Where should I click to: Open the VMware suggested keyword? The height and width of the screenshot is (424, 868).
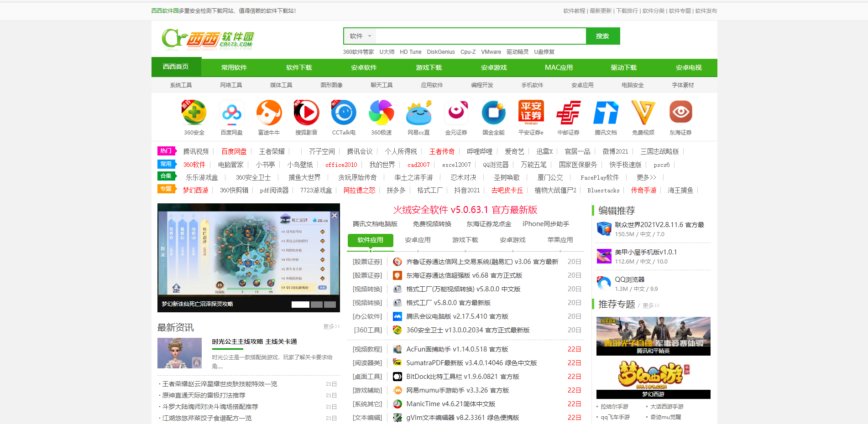click(491, 52)
